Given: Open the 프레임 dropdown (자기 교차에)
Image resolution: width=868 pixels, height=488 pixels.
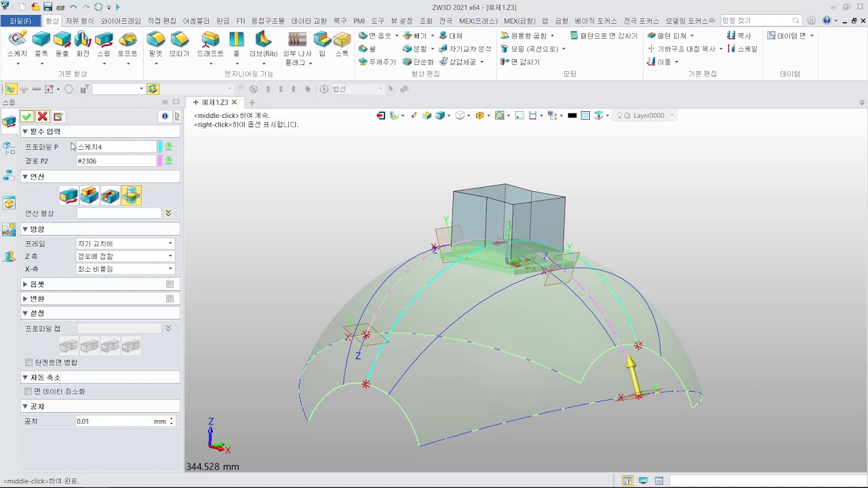Looking at the screenshot, I should click(x=125, y=243).
